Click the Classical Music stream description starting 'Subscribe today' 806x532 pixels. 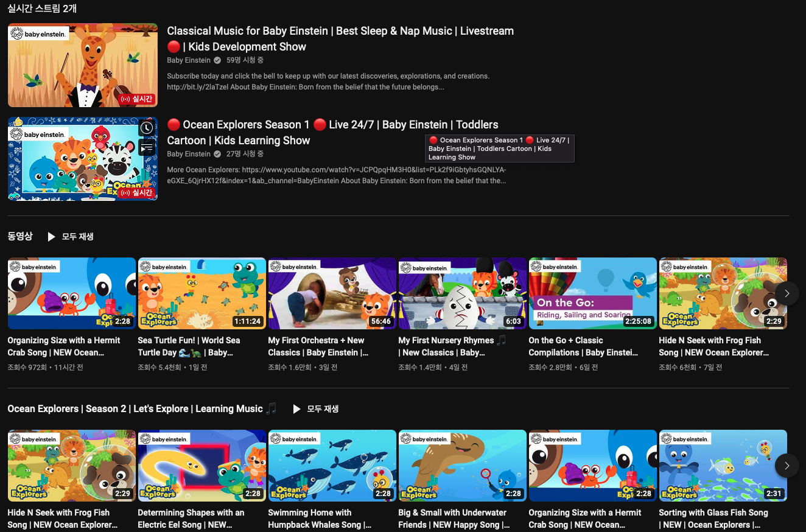click(328, 82)
